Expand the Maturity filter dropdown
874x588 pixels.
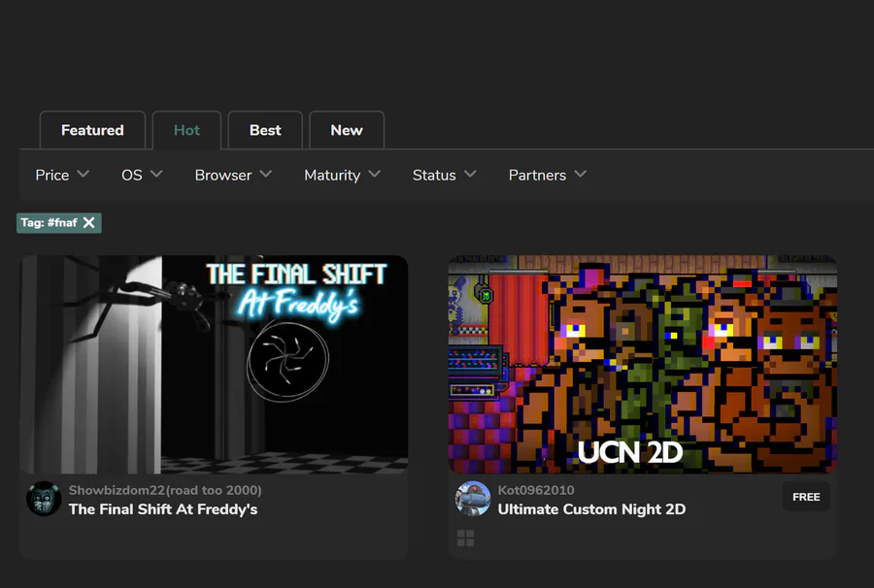pyautogui.click(x=342, y=175)
